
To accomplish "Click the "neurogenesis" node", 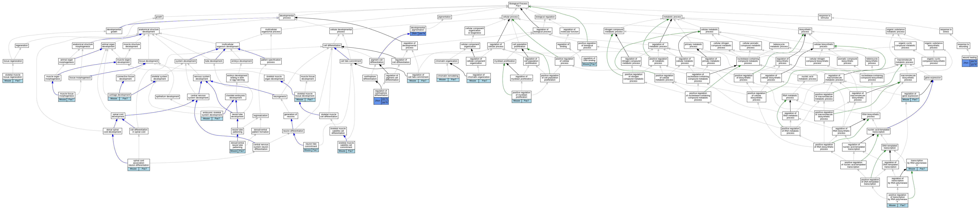I will pyautogui.click(x=280, y=97).
